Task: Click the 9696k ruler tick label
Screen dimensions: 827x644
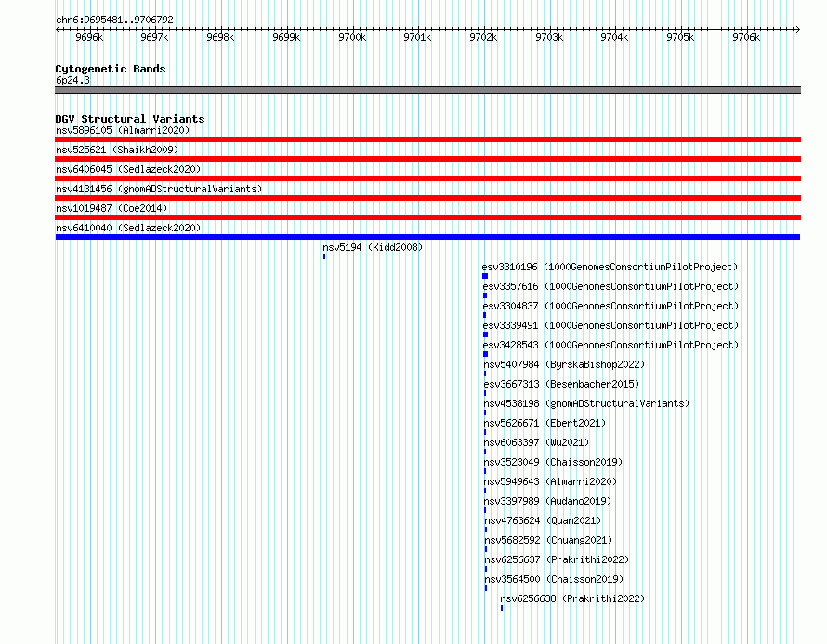Action: (x=89, y=37)
